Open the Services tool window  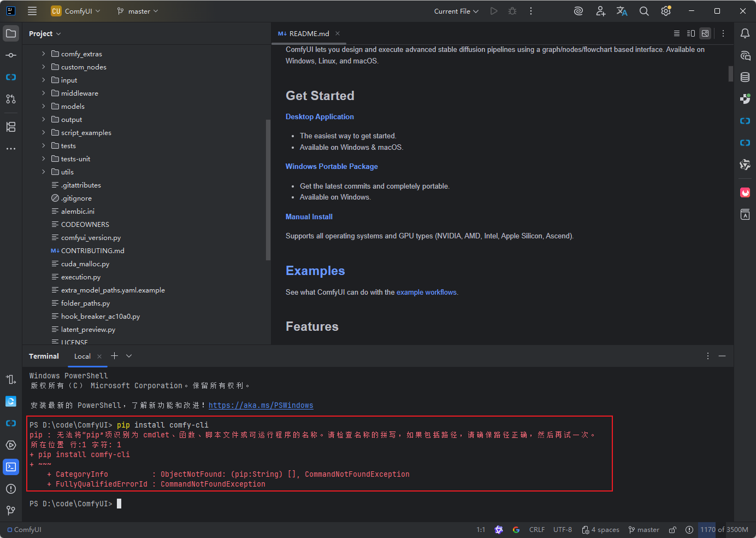pos(11,445)
